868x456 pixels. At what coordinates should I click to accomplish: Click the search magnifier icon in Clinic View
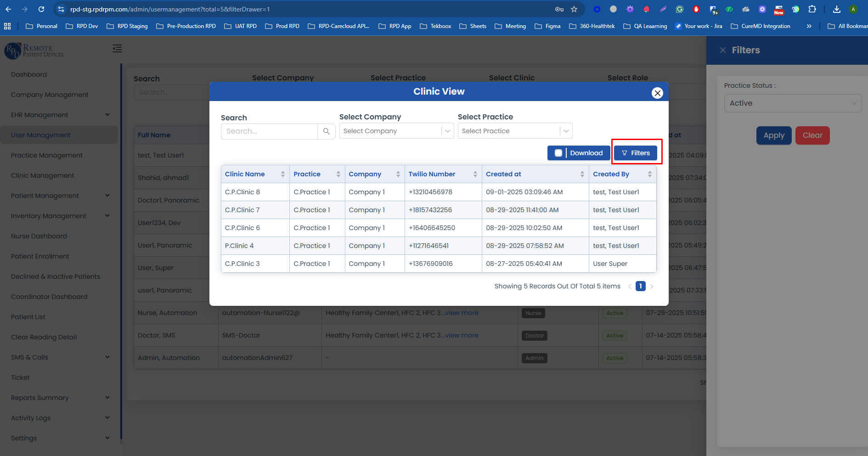click(326, 131)
